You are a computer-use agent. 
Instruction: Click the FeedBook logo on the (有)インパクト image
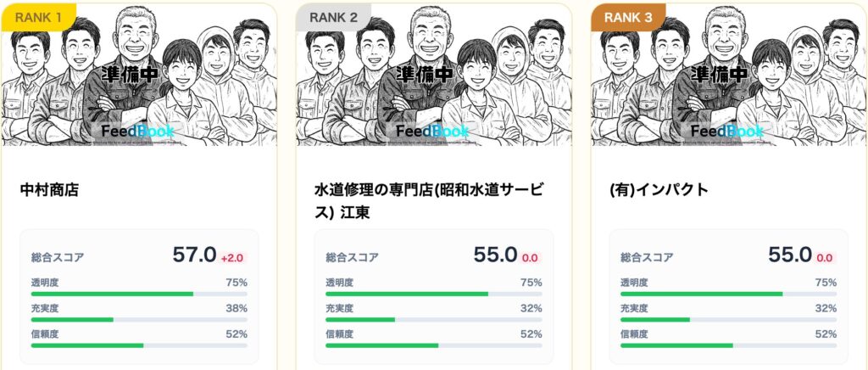[728, 132]
